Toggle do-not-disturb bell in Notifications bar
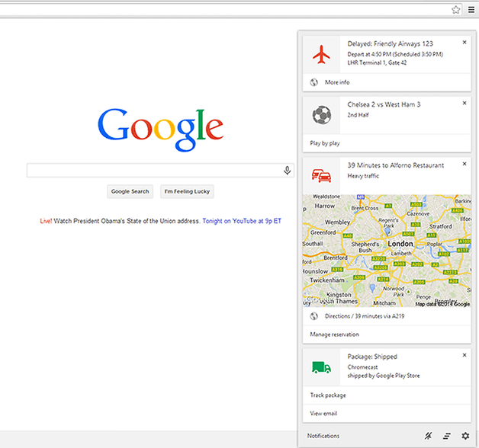 (429, 436)
